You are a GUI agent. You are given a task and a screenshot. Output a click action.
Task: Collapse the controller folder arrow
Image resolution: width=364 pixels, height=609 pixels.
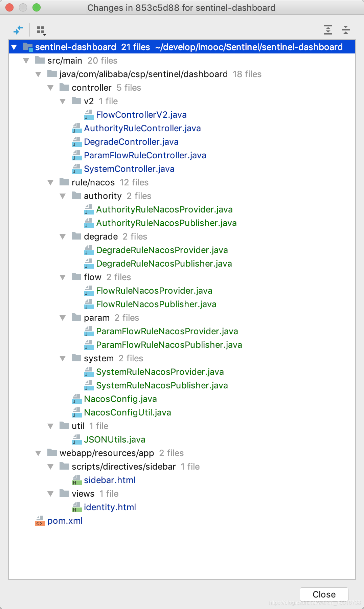[51, 88]
